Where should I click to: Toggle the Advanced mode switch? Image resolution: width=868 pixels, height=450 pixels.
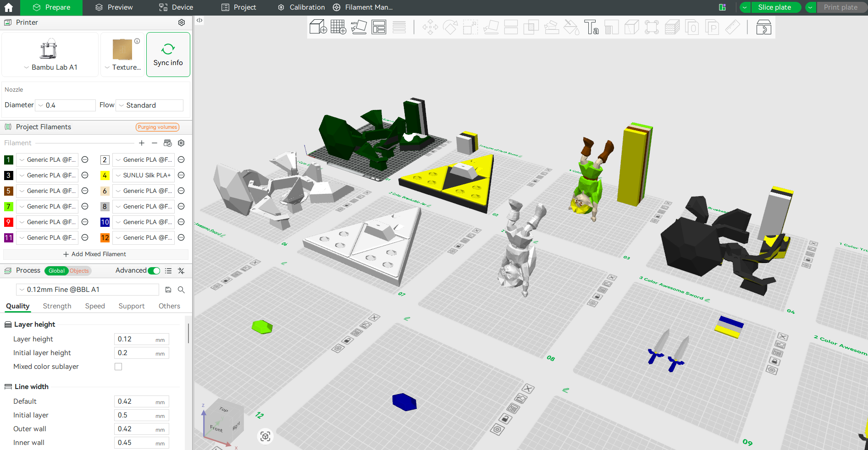pos(154,271)
